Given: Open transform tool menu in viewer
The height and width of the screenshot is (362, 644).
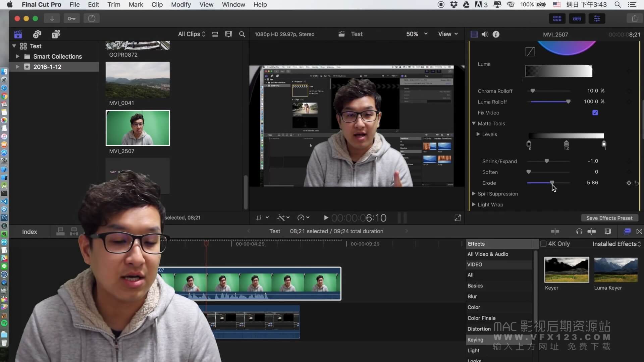Looking at the screenshot, I should [262, 218].
